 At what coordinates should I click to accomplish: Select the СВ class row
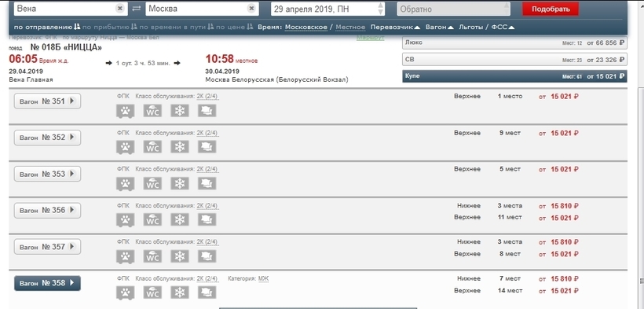pos(514,60)
